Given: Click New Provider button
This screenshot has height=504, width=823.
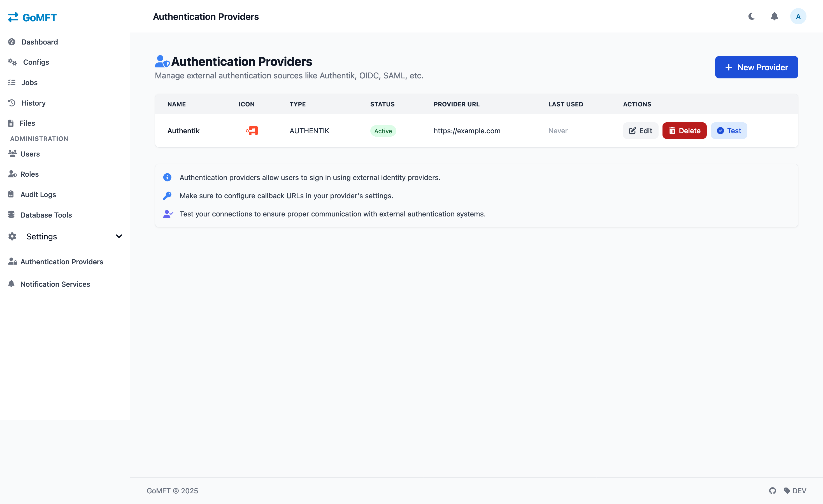Looking at the screenshot, I should 757,67.
